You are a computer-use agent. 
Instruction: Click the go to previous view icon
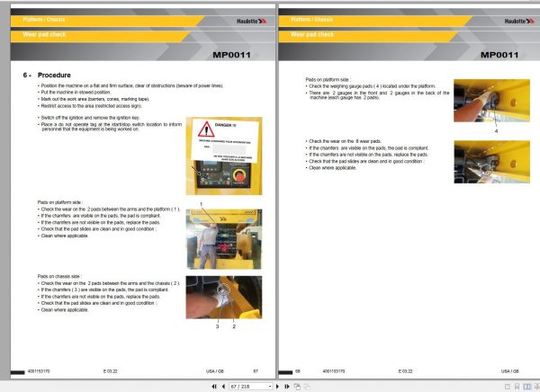coord(297,387)
